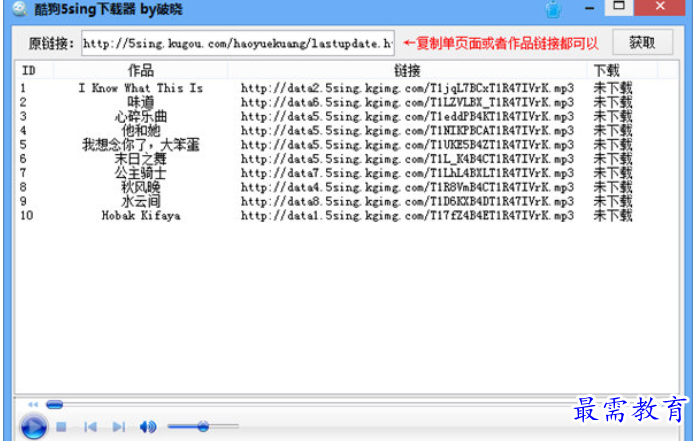Image resolution: width=695 pixels, height=441 pixels.
Task: Focus the 原链接 URL input field
Action: point(238,43)
